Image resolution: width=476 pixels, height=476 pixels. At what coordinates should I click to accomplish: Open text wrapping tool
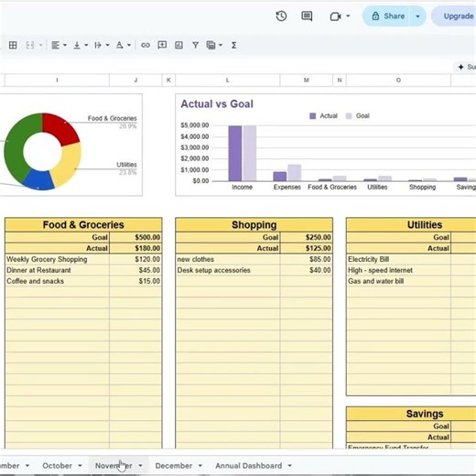(98, 45)
